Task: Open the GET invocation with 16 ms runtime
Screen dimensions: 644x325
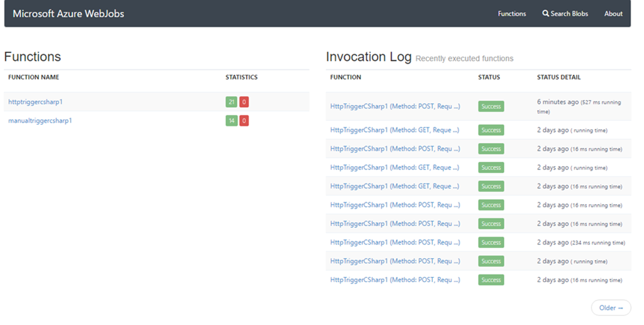Action: point(394,186)
